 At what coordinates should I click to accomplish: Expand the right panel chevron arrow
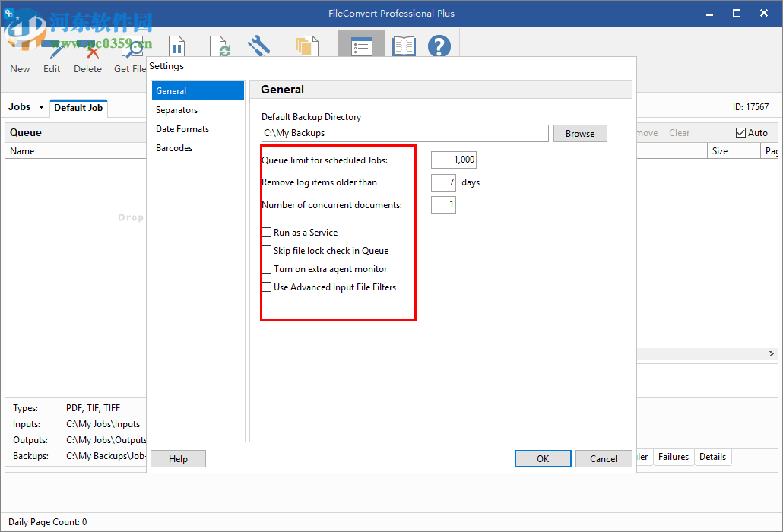click(x=771, y=353)
